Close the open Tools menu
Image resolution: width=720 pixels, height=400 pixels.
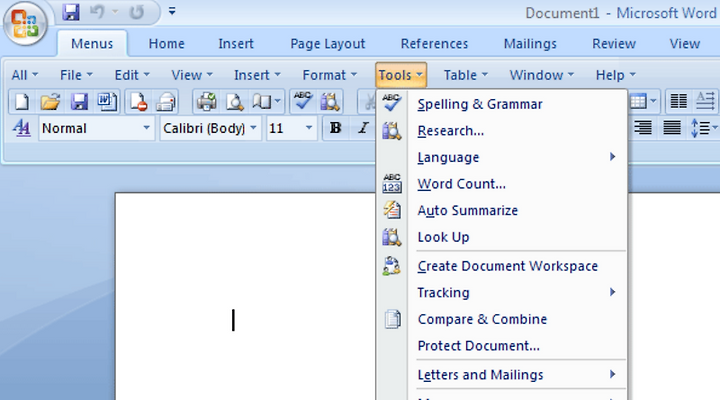(401, 75)
